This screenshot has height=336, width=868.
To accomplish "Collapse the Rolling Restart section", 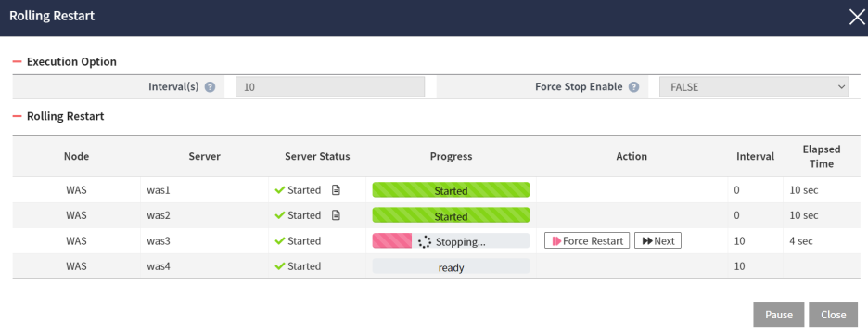I will [18, 116].
